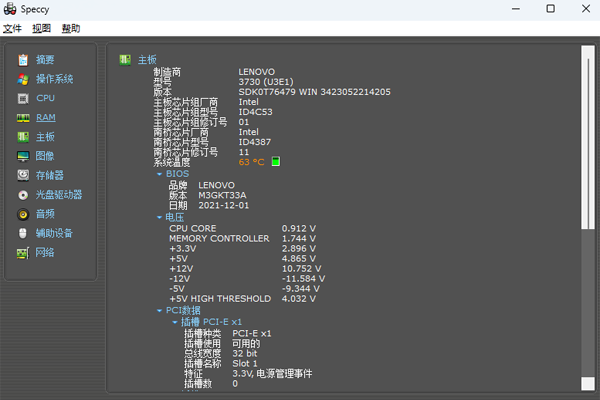Open the 文件 (File) menu
This screenshot has height=400, width=600.
pos(12,28)
